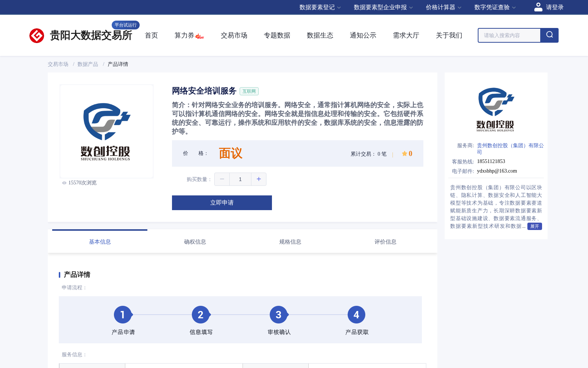Expand the 价格计算器 dropdown
Screen dimensions: 588x368
(x=444, y=7)
